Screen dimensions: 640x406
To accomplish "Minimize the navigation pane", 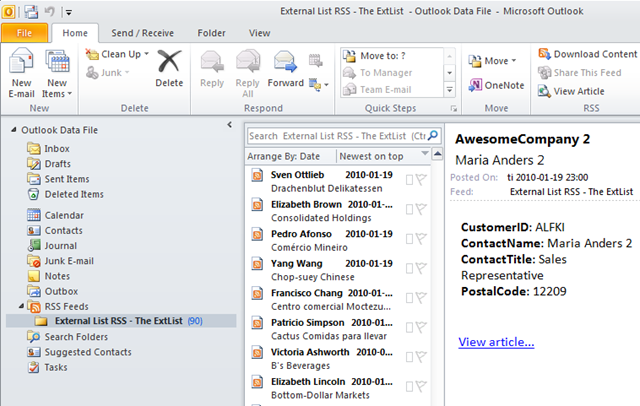I will pyautogui.click(x=229, y=125).
